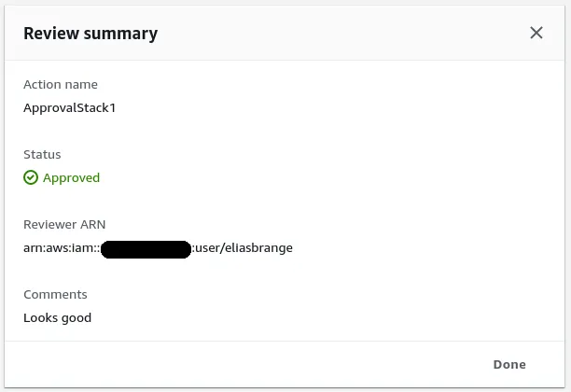Viewport: 571px width, 392px height.
Task: Click the Done button
Action: tap(509, 364)
